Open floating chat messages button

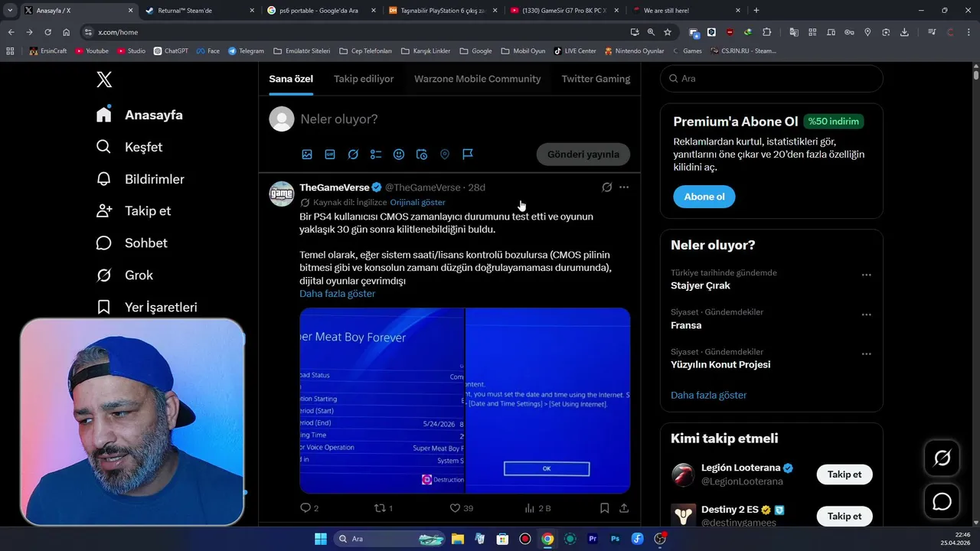[942, 501]
